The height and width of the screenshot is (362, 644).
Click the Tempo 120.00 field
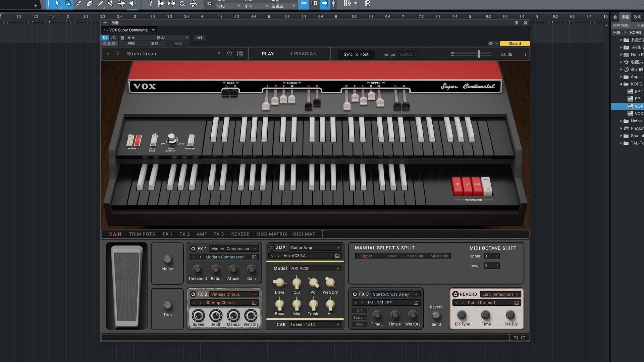pyautogui.click(x=408, y=54)
